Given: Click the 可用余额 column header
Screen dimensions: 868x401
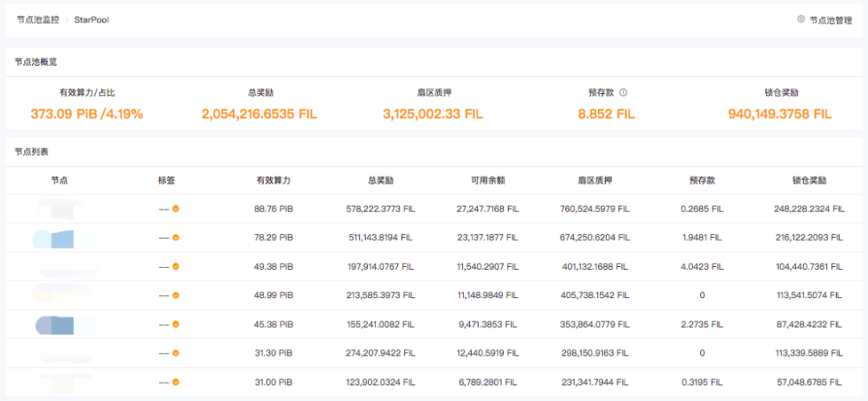Looking at the screenshot, I should 488,181.
